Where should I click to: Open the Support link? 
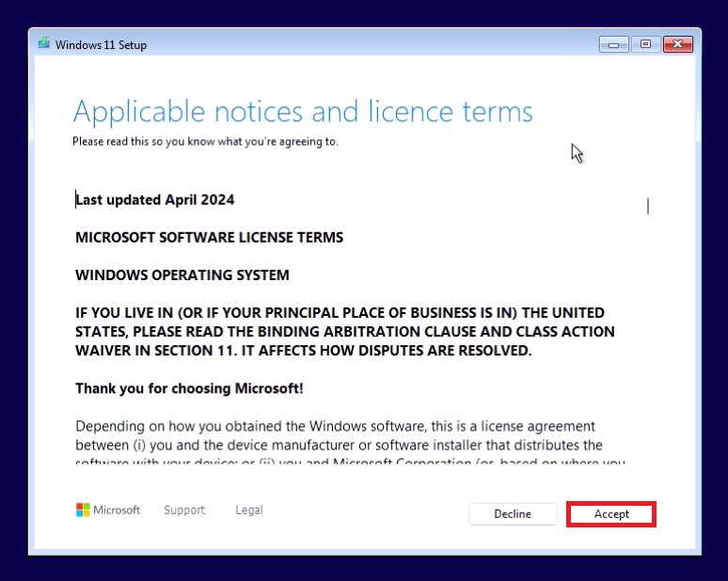(184, 510)
